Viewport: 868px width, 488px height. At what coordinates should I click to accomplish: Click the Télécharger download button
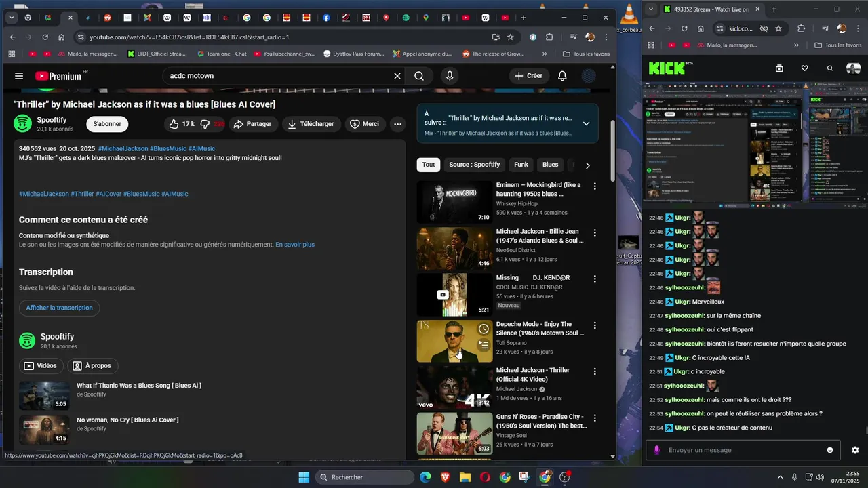311,124
